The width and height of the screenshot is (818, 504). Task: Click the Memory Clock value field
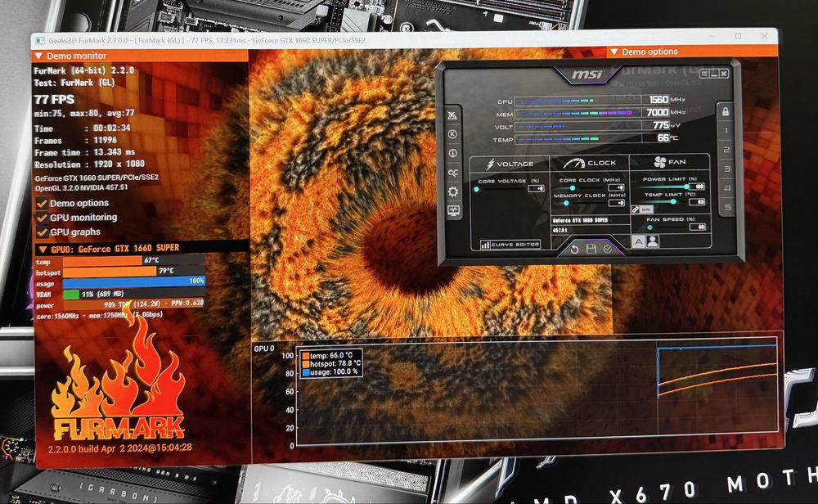pyautogui.click(x=617, y=202)
